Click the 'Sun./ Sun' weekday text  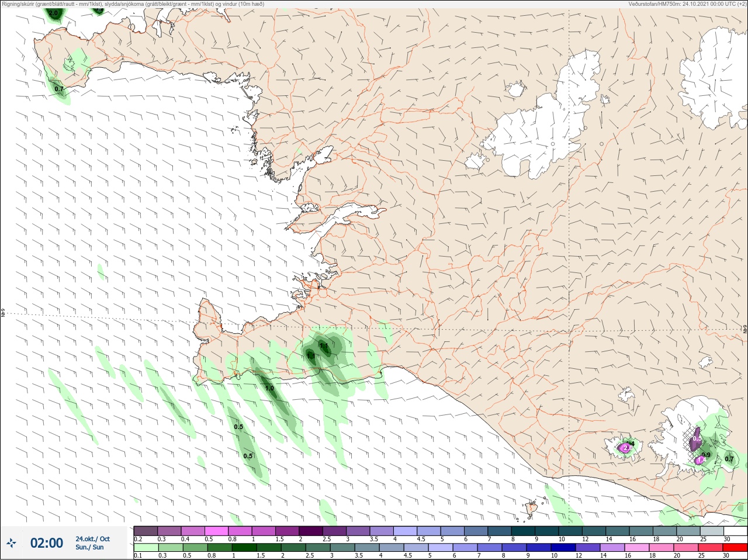click(89, 547)
